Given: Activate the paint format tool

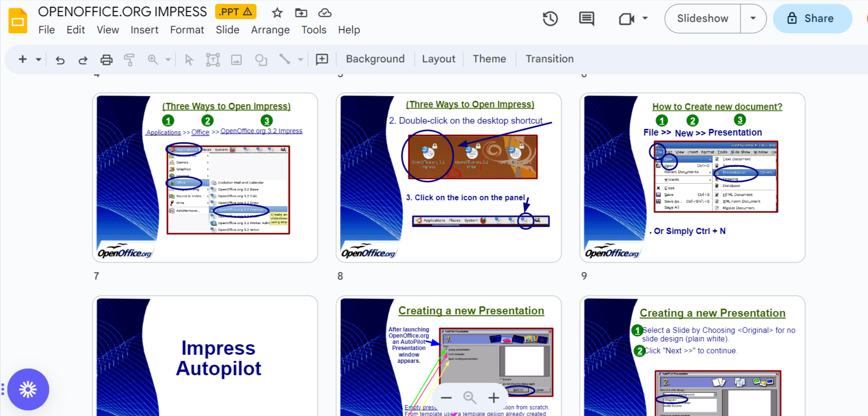Looking at the screenshot, I should coord(129,59).
